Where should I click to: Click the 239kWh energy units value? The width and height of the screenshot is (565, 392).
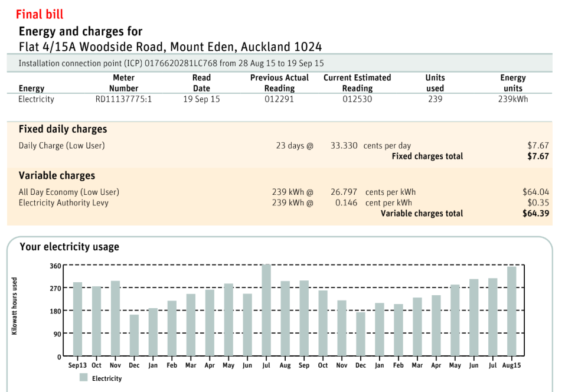point(512,99)
